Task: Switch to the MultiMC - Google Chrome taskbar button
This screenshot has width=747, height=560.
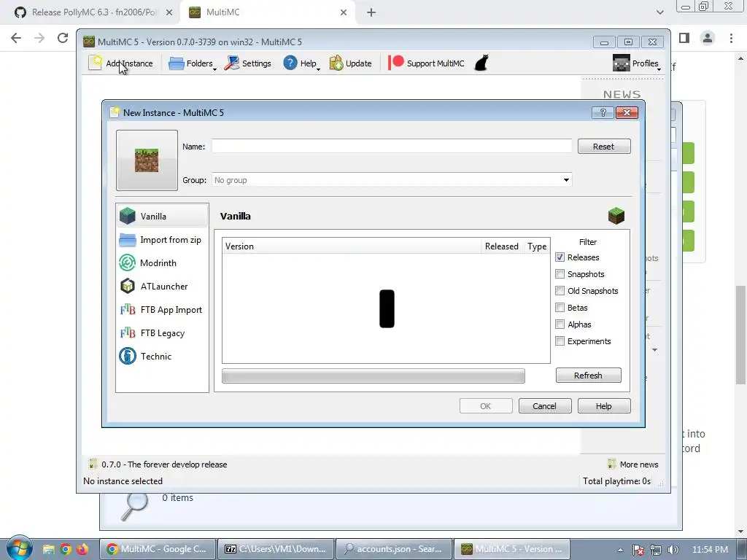Action: [x=158, y=549]
